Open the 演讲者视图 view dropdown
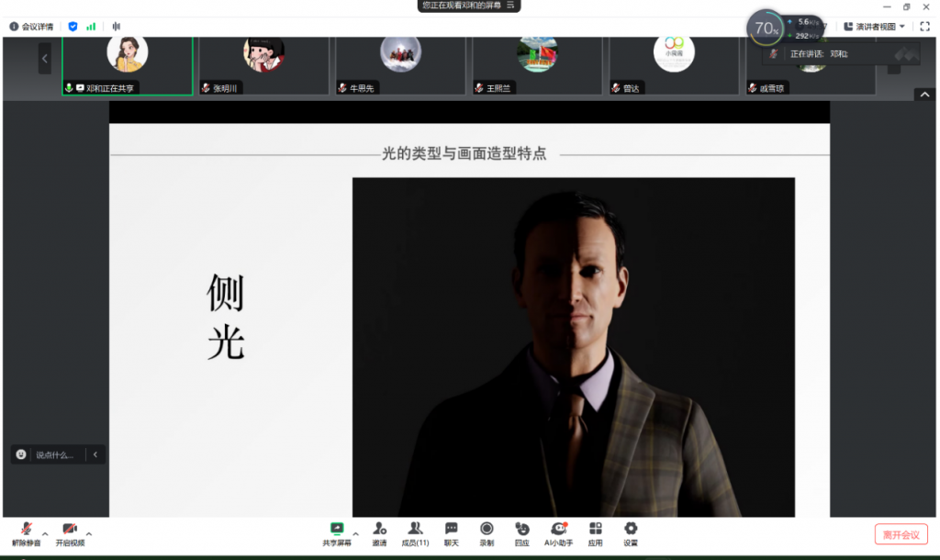 pos(875,27)
